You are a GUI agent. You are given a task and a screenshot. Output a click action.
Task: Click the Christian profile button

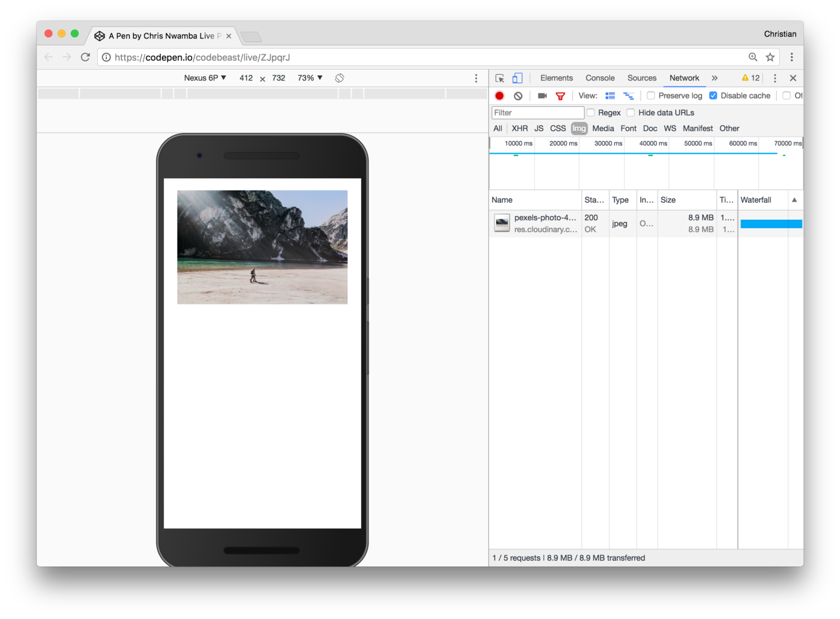(x=780, y=34)
